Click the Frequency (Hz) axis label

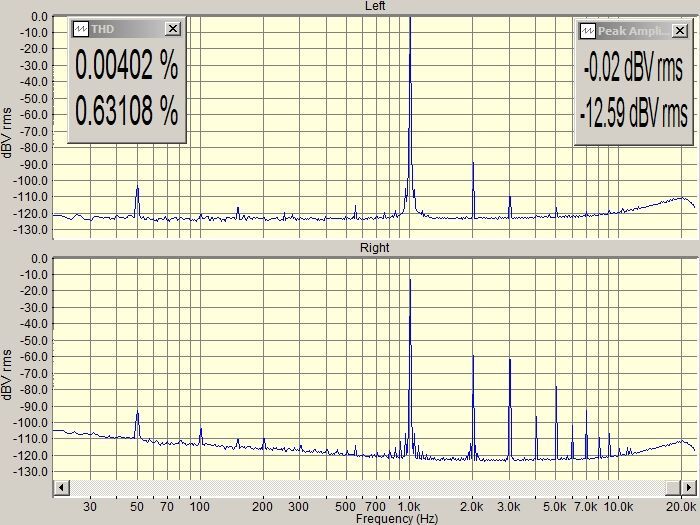[x=397, y=519]
